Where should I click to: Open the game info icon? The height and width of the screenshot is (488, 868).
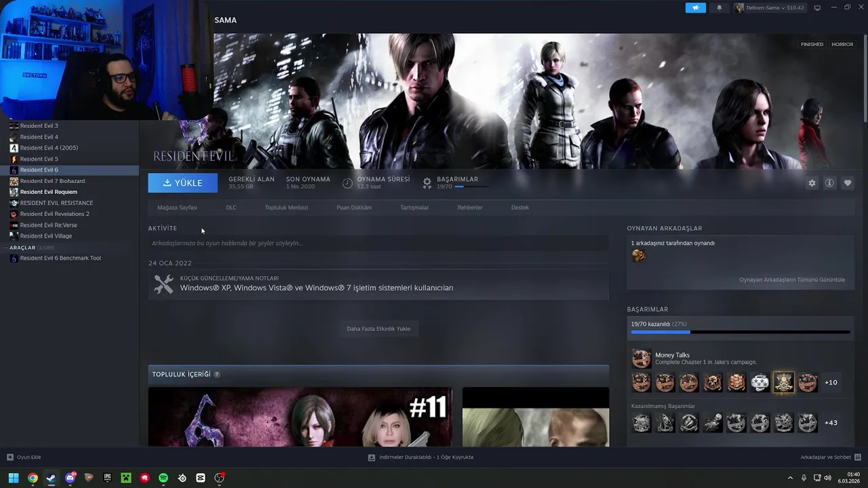[829, 183]
